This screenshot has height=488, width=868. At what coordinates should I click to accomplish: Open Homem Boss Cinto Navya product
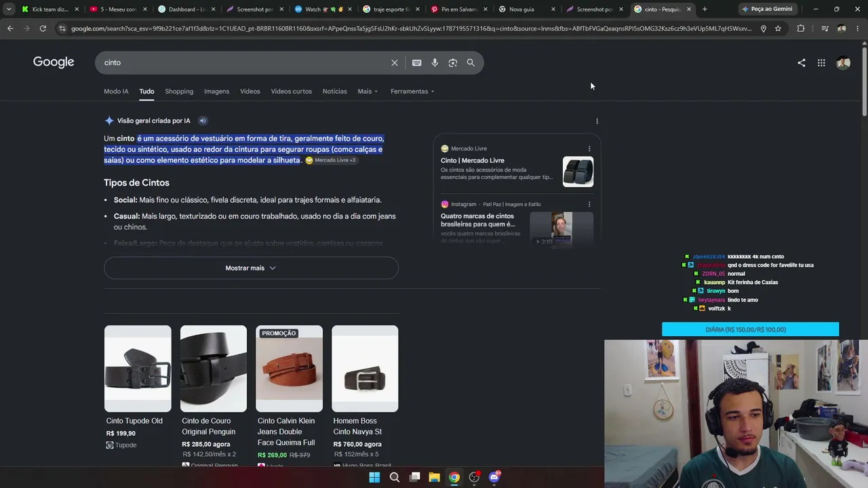point(357,426)
